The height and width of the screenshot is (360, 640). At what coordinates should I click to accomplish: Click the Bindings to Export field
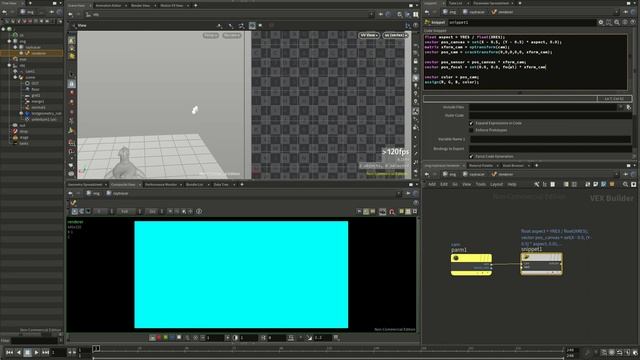pyautogui.click(x=550, y=149)
